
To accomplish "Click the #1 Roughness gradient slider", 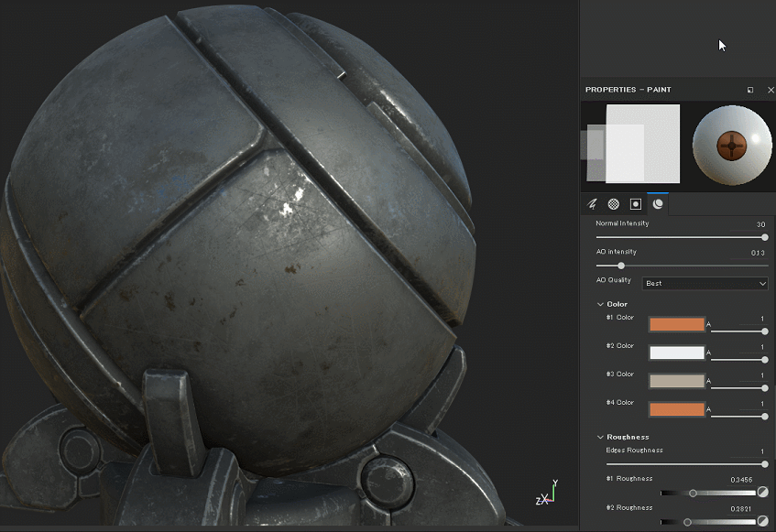I will pyautogui.click(x=708, y=493).
